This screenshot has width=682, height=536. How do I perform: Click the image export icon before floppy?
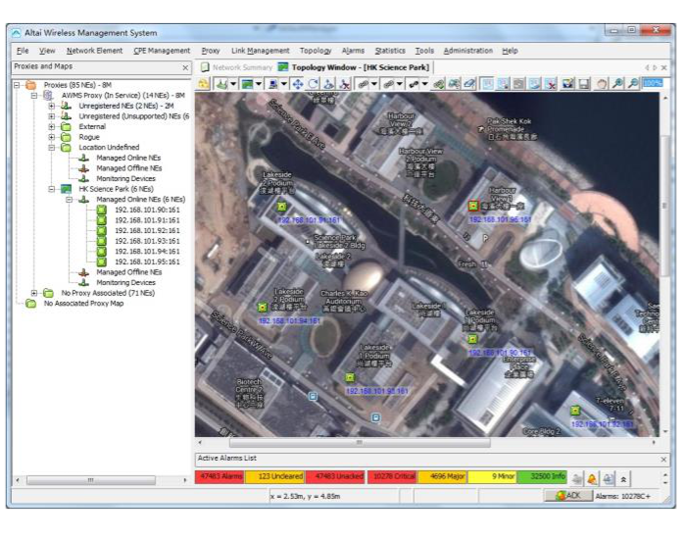pyautogui.click(x=568, y=84)
